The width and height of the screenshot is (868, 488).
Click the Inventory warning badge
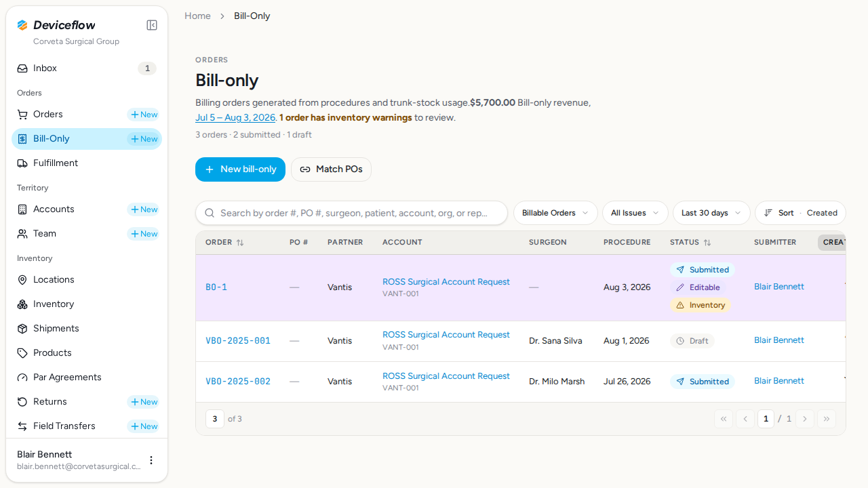tap(701, 305)
